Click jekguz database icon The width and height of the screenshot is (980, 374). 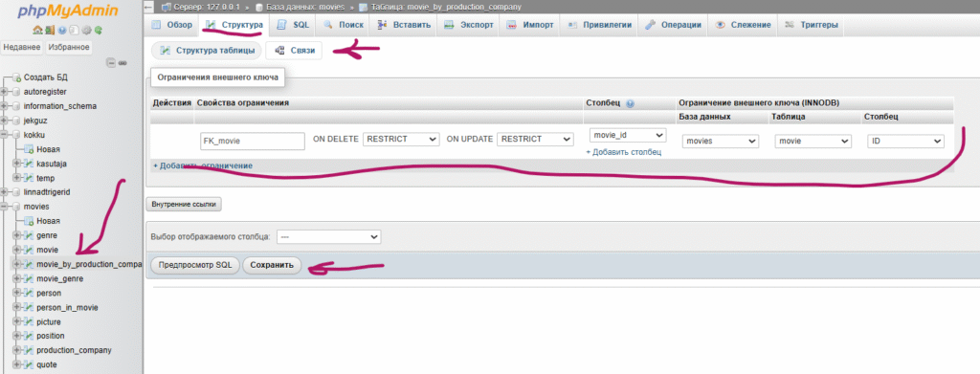[x=17, y=121]
